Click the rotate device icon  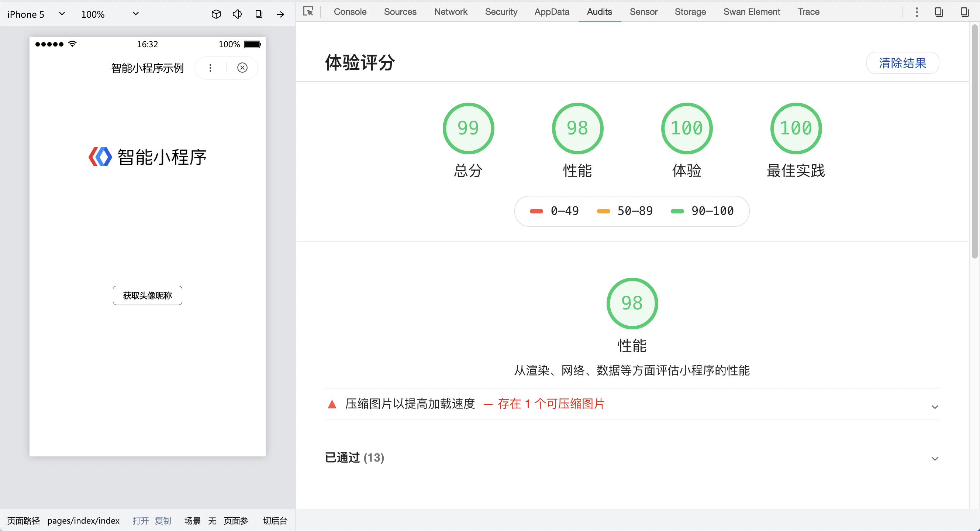coord(259,14)
